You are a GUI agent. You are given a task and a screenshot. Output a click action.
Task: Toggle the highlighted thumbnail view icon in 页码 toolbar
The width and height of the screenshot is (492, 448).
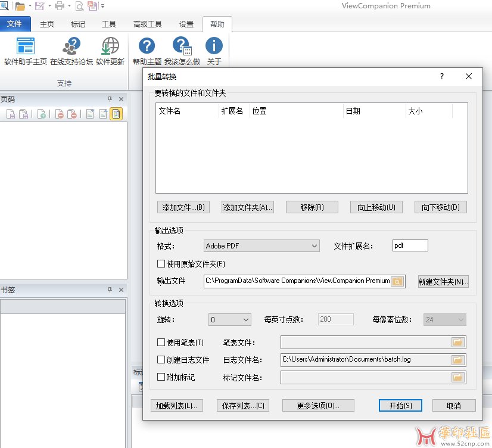[x=116, y=114]
